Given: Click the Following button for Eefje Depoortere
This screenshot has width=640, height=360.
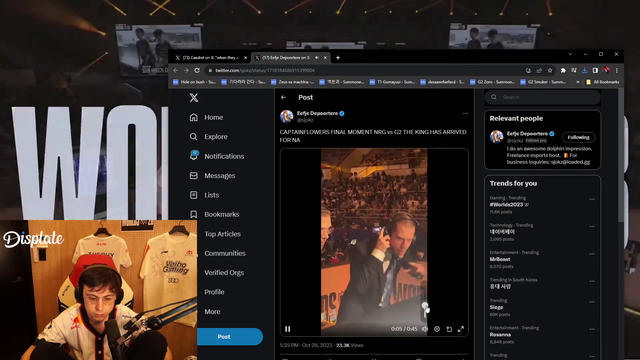Looking at the screenshot, I should (578, 138).
